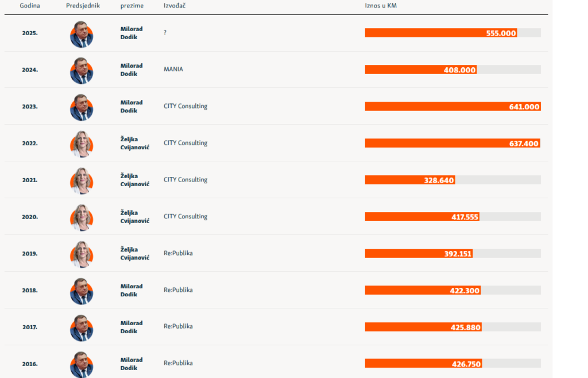Click the 328.640 bar for 2021
This screenshot has height=378, width=588.
(409, 180)
